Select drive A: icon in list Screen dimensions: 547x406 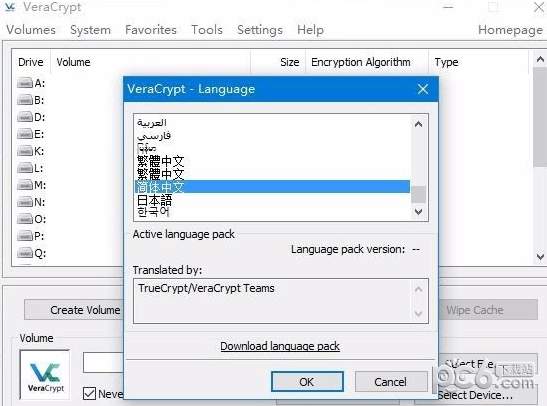click(x=25, y=83)
